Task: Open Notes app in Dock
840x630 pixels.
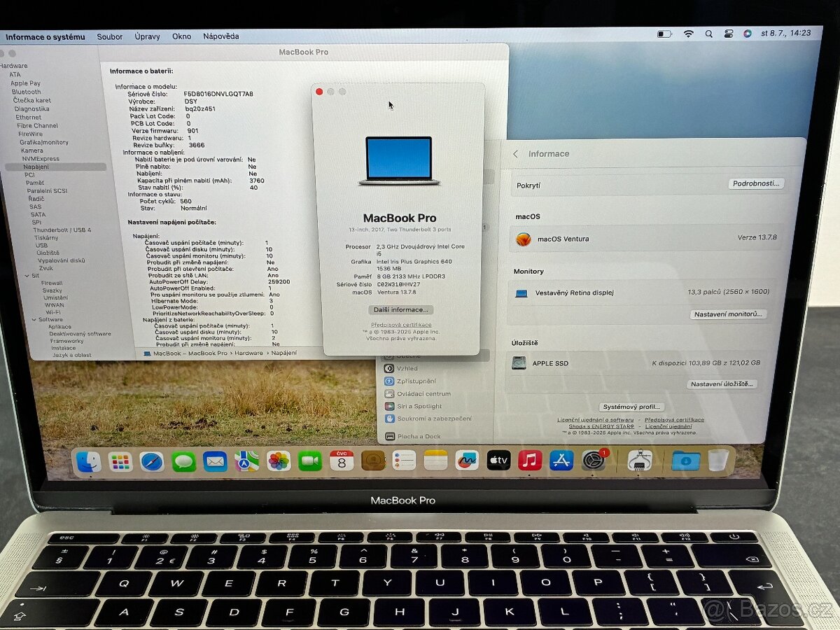Action: tap(435, 460)
